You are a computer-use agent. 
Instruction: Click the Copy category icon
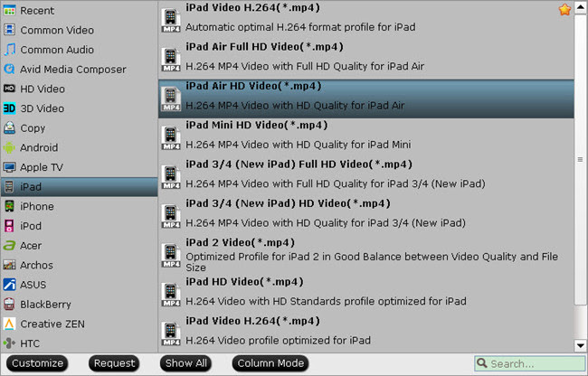9,127
